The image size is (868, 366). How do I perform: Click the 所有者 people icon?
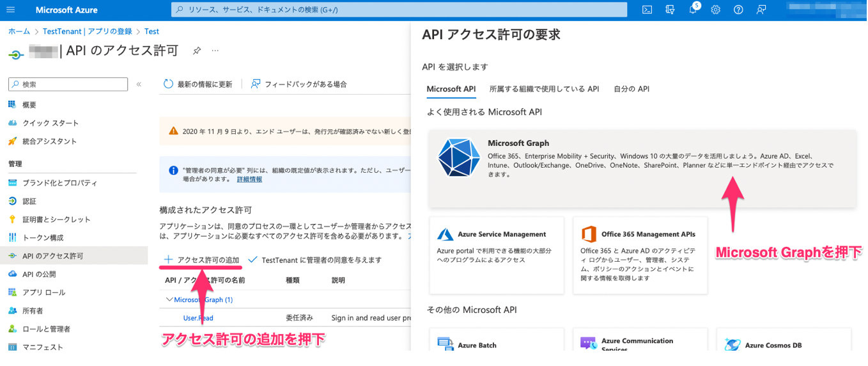pos(12,310)
